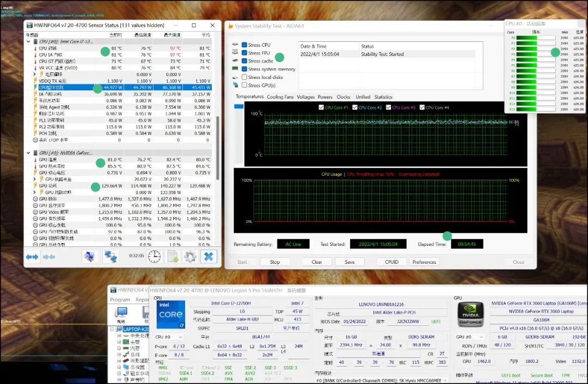588x384 pixels.
Task: Click the Clear button in AIDA64
Action: tap(317, 262)
